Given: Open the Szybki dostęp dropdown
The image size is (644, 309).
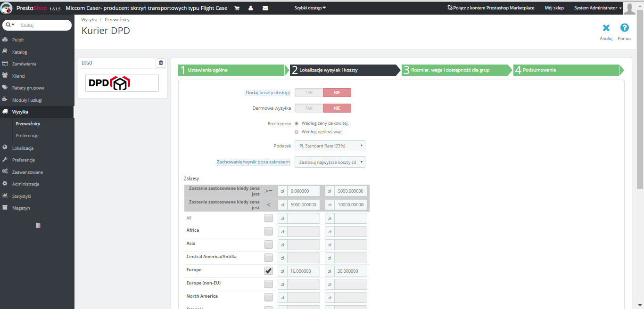Looking at the screenshot, I should (x=310, y=8).
